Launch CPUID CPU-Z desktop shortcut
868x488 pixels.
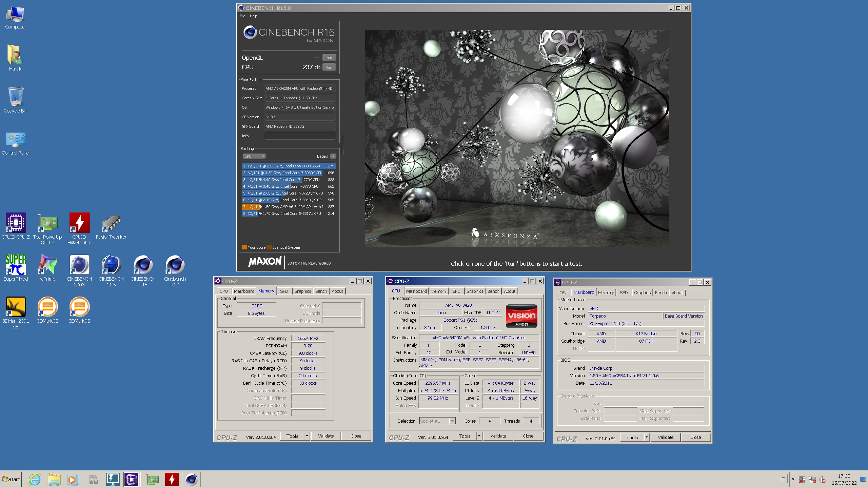[15, 226]
